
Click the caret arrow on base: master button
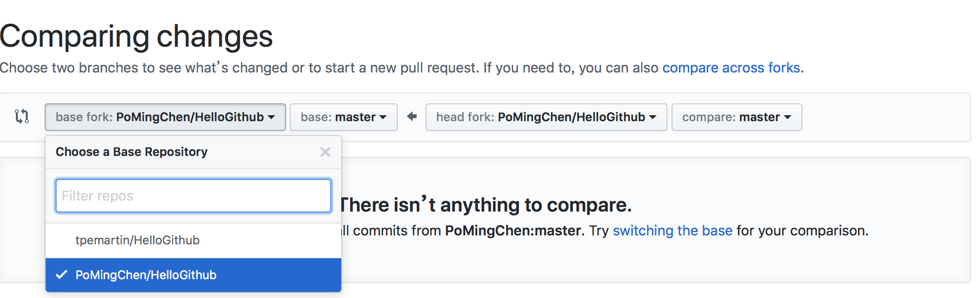(383, 117)
